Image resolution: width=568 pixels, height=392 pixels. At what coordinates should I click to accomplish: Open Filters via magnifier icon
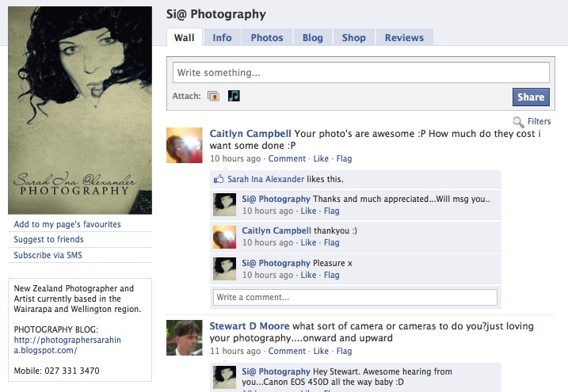518,122
